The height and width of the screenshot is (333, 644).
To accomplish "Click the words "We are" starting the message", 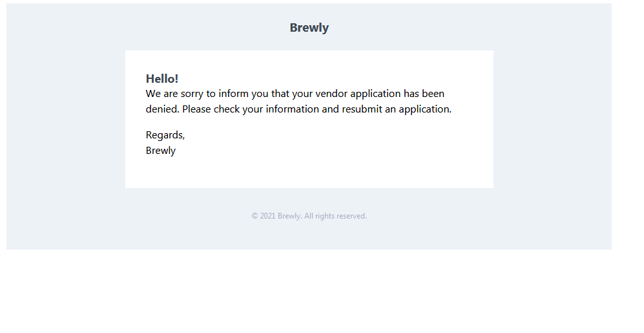I will [x=161, y=94].
